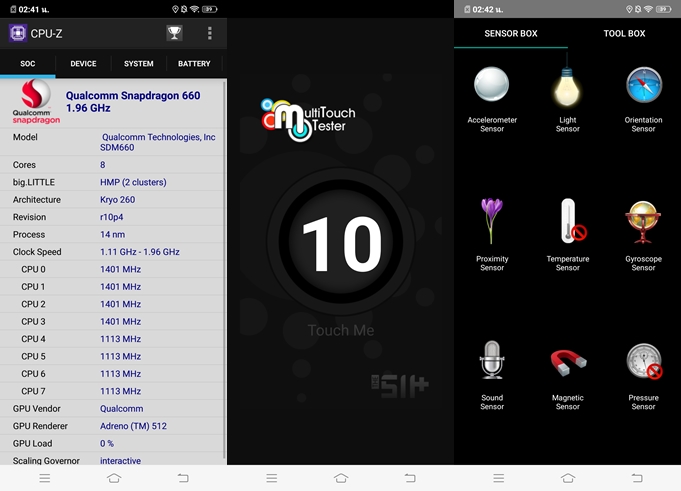Switch to the SYSTEM tab
The image size is (681, 491).
click(x=139, y=64)
